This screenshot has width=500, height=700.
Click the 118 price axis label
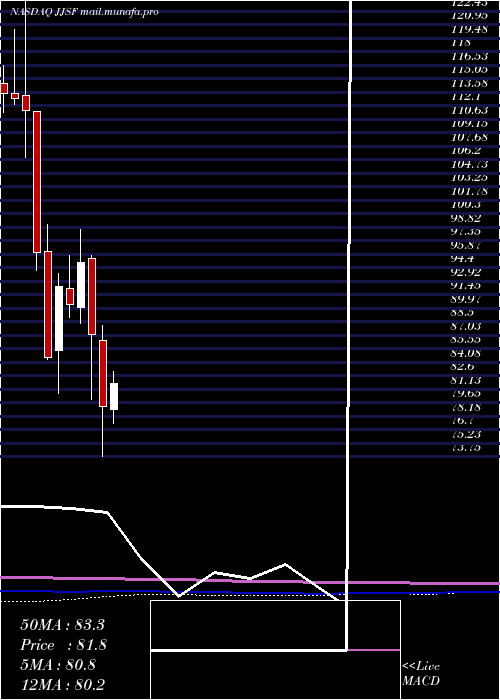tap(461, 42)
